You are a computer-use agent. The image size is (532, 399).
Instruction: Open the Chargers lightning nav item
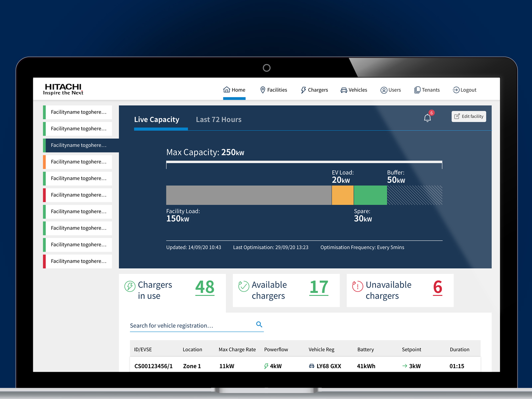(314, 90)
